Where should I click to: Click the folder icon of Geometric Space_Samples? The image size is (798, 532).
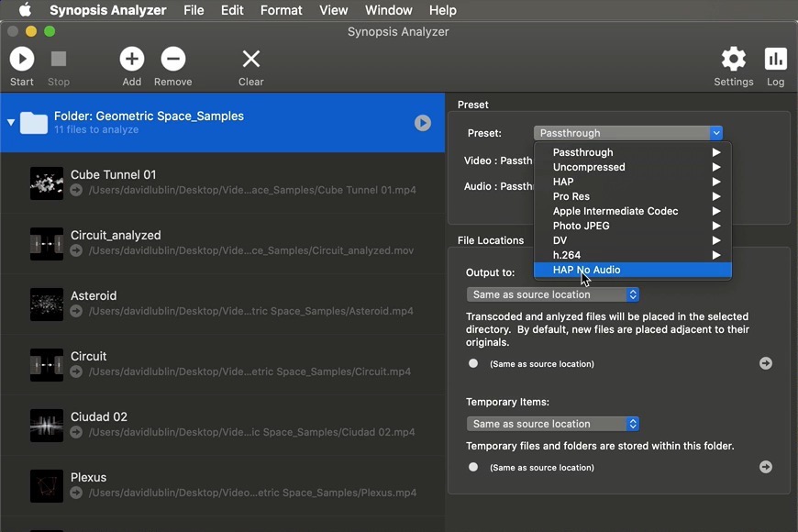34,123
